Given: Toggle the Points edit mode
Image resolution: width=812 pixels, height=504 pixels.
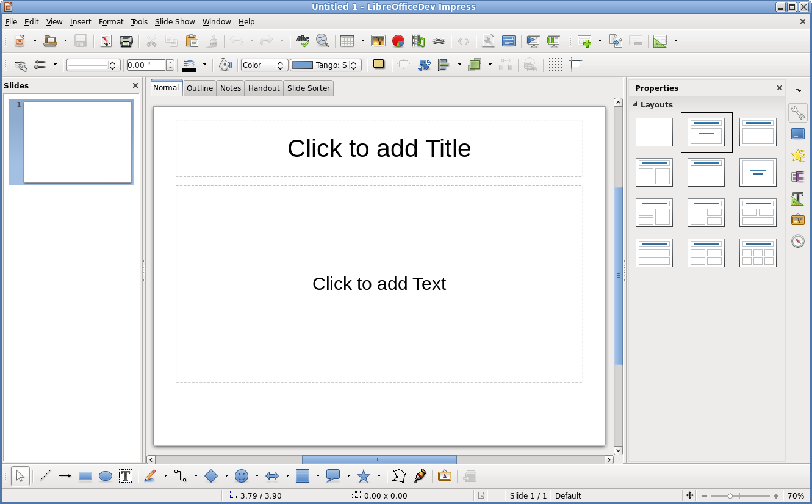Looking at the screenshot, I should tap(399, 477).
